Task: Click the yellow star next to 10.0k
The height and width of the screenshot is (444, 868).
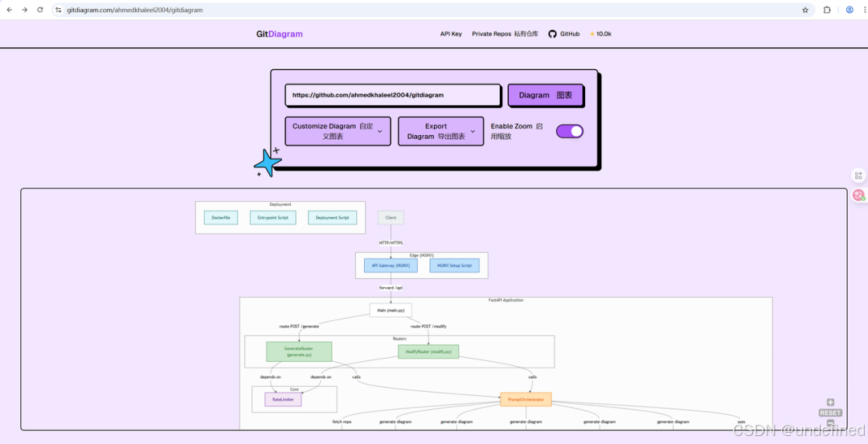Action: pyautogui.click(x=592, y=34)
